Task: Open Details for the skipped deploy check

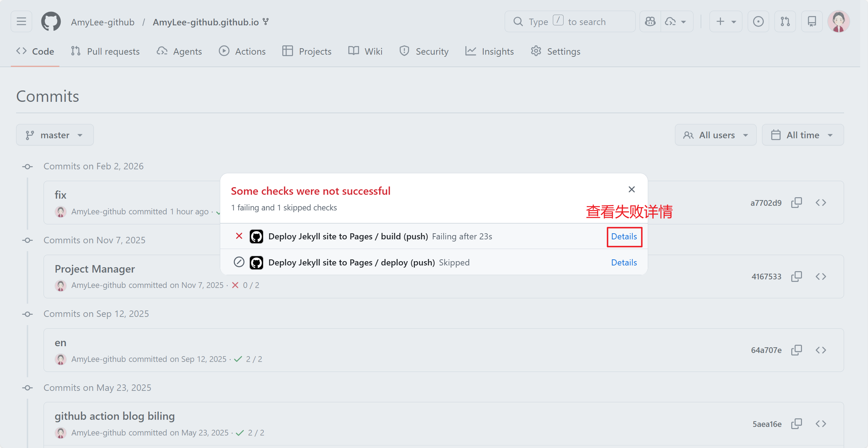Action: click(x=624, y=263)
